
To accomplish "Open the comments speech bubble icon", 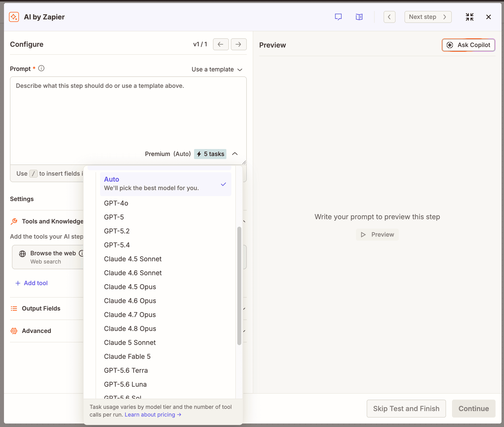I will point(338,17).
